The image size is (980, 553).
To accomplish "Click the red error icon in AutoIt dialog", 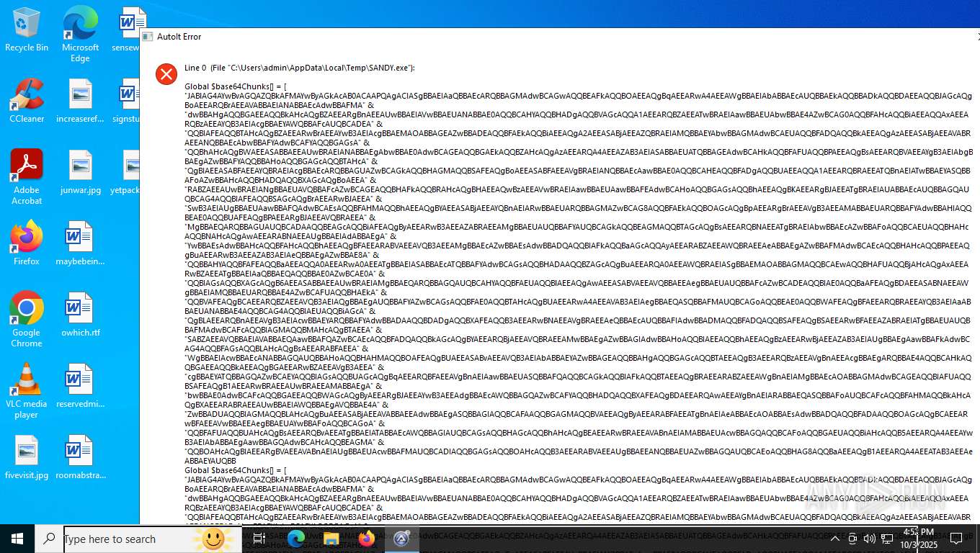I will click(x=166, y=73).
